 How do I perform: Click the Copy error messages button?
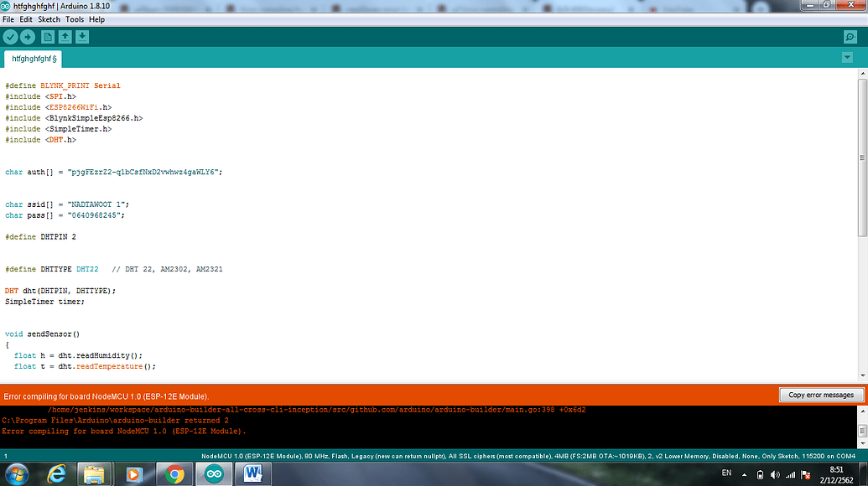821,395
